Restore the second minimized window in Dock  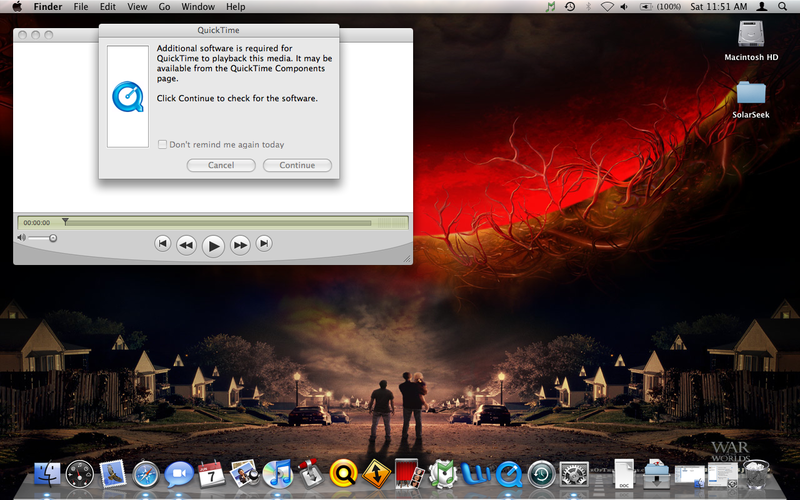point(722,474)
